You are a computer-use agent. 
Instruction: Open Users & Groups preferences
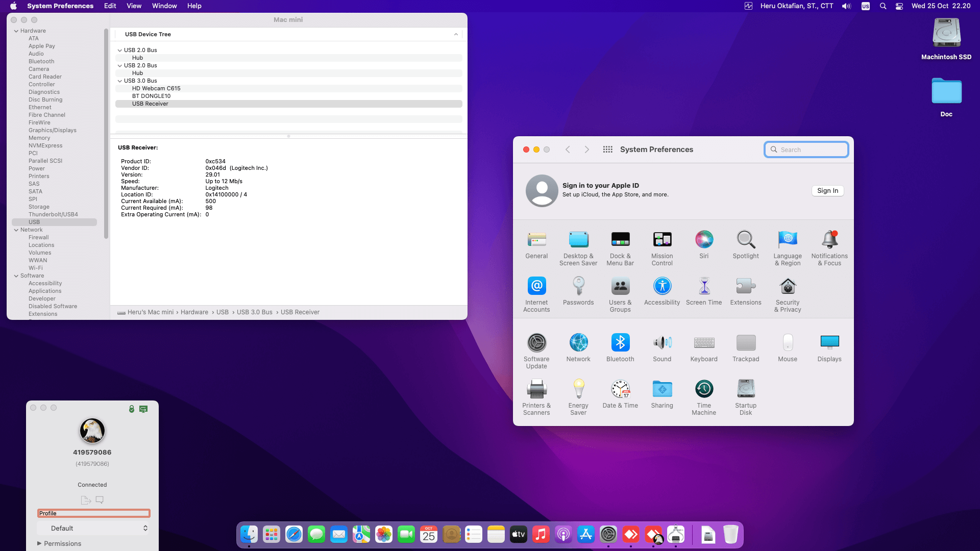click(x=620, y=295)
